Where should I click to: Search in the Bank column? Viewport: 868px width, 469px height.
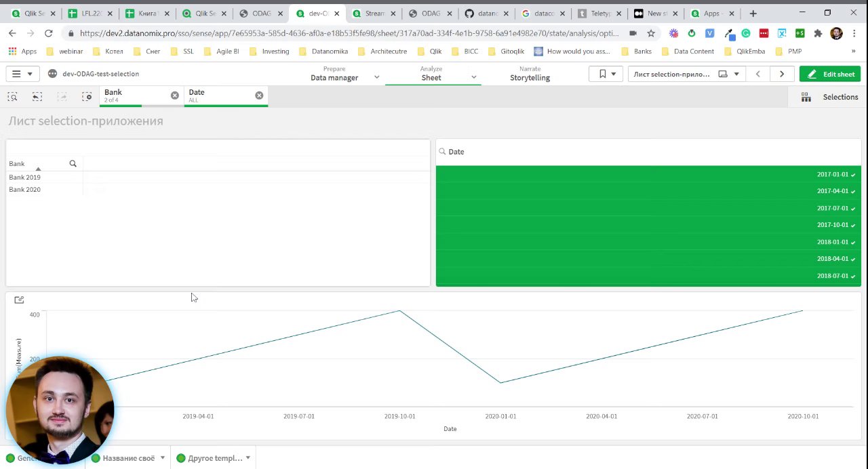click(x=73, y=163)
